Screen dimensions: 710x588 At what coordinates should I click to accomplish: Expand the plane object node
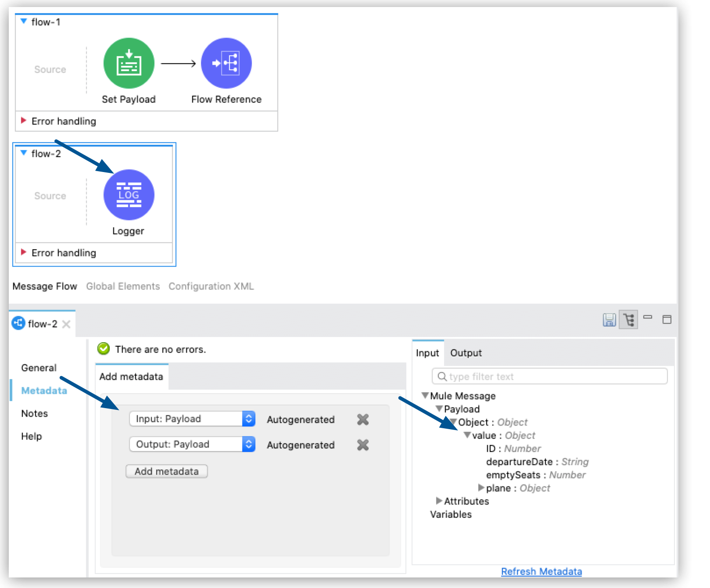481,488
